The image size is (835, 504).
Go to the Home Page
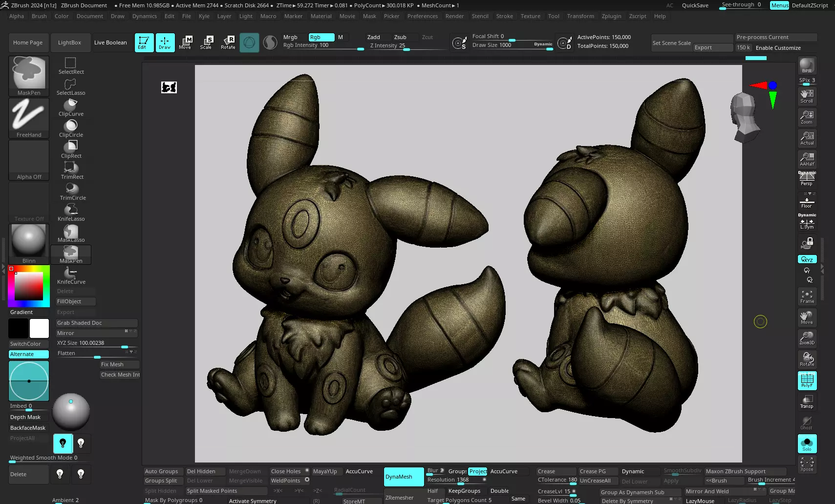(28, 42)
